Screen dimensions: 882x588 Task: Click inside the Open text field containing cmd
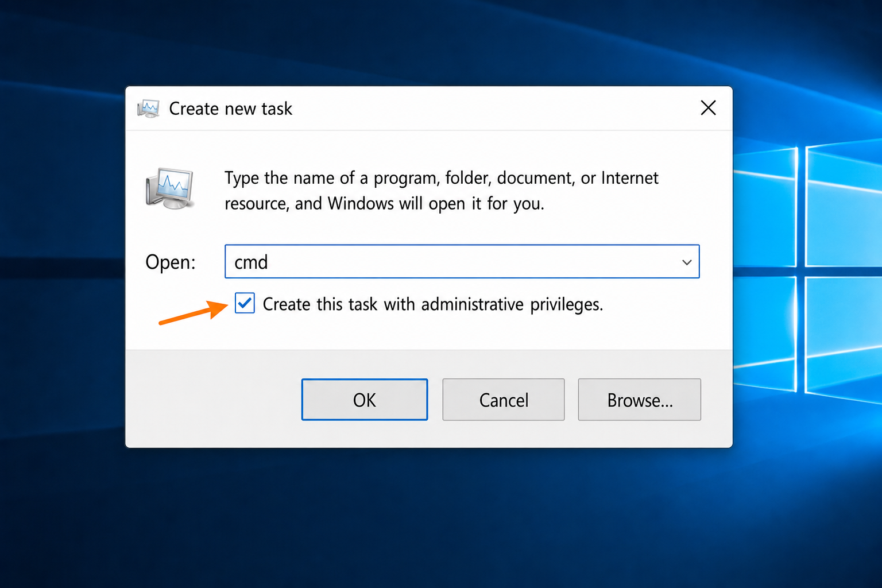462,262
